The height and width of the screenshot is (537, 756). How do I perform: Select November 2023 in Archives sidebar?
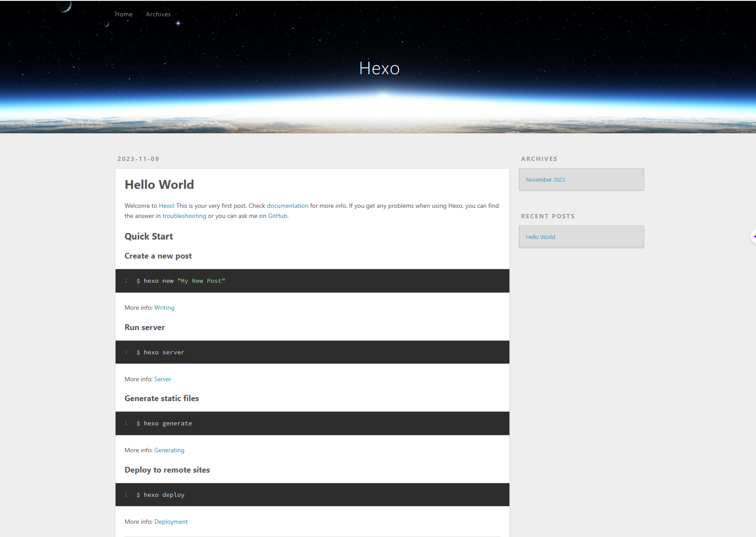pos(545,180)
